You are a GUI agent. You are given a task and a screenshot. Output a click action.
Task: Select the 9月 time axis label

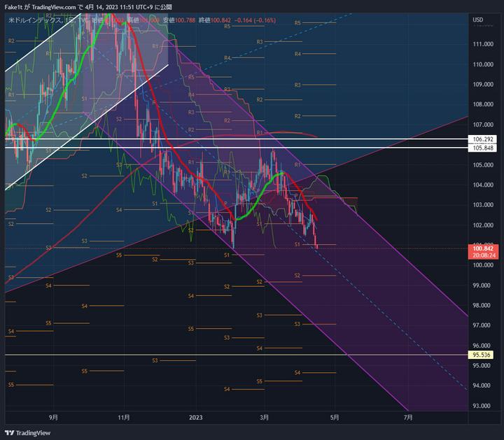pos(54,418)
